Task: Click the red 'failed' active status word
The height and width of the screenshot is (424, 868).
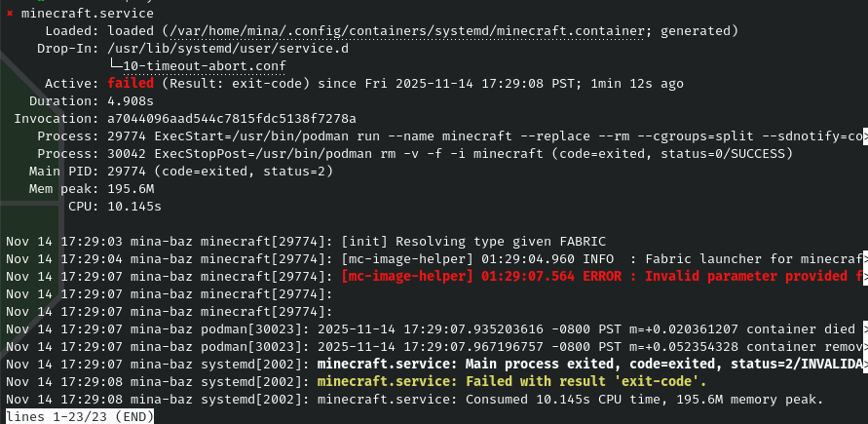Action: pyautogui.click(x=131, y=83)
